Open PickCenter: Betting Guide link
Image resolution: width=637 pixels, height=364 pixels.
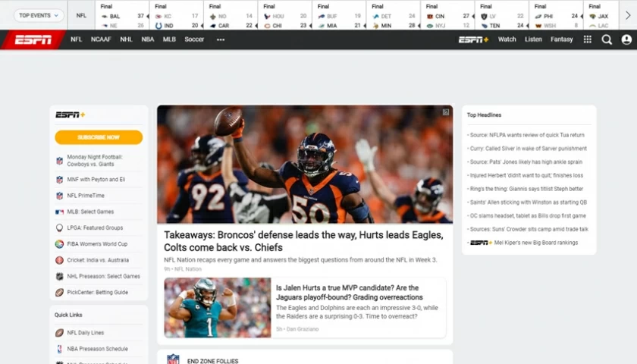pyautogui.click(x=98, y=292)
